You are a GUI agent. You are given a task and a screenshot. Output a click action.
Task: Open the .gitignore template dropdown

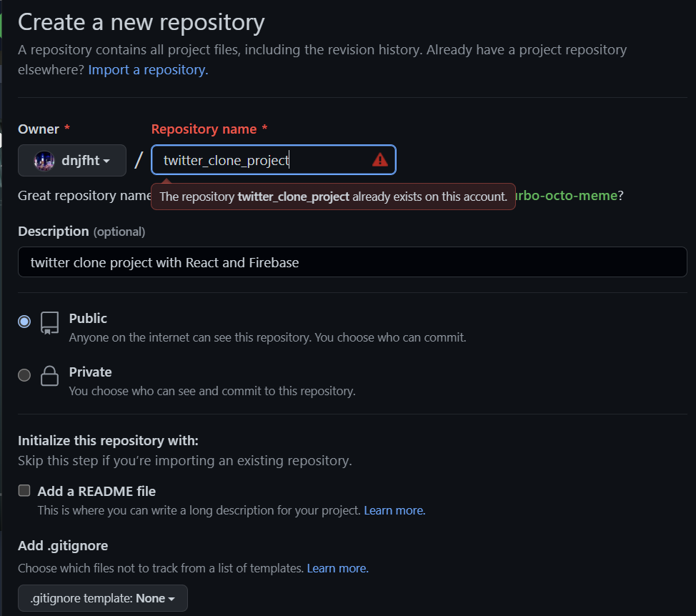click(102, 598)
